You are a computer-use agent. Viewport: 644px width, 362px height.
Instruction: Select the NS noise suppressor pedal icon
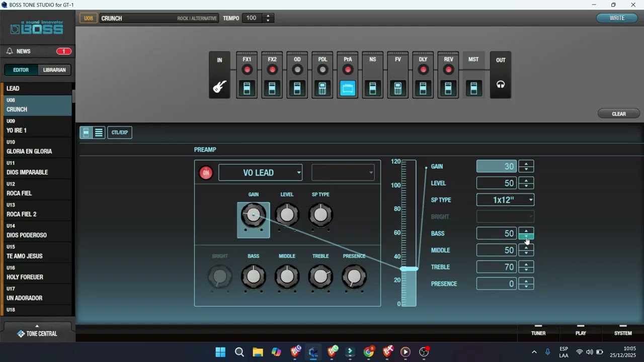[x=373, y=88]
